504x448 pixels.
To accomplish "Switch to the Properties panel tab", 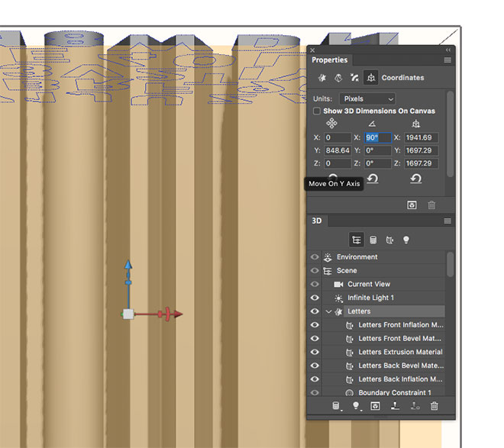I will [x=330, y=60].
